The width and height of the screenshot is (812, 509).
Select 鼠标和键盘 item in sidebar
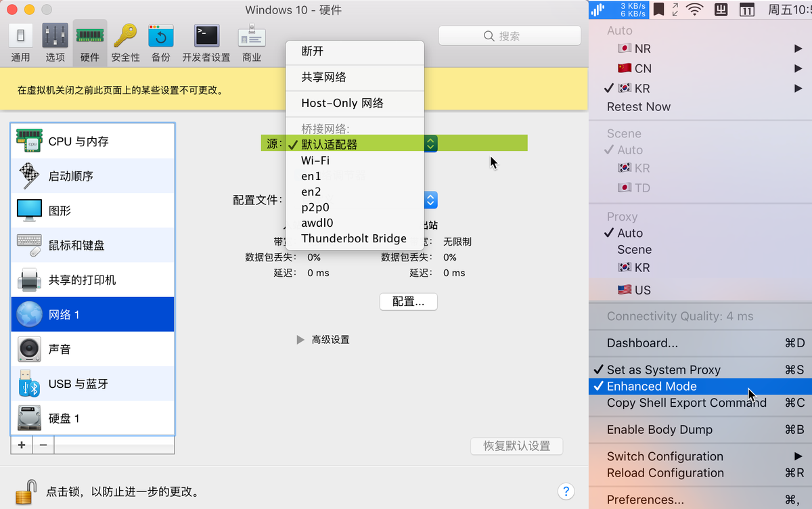click(x=93, y=245)
